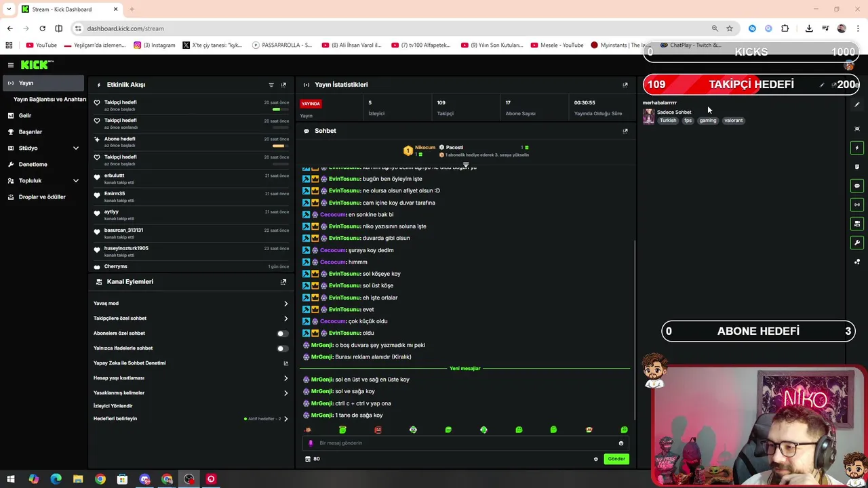Open Droplar ve ödüller page
868x488 pixels.
click(42, 197)
